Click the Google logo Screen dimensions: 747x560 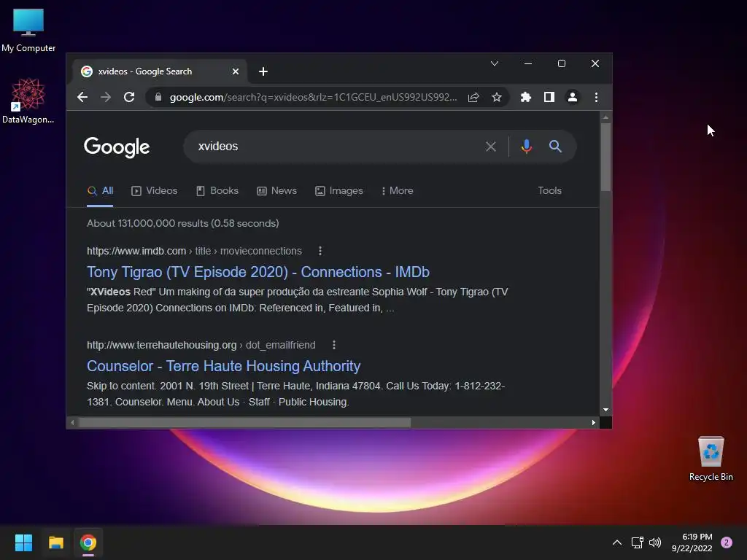[117, 147]
